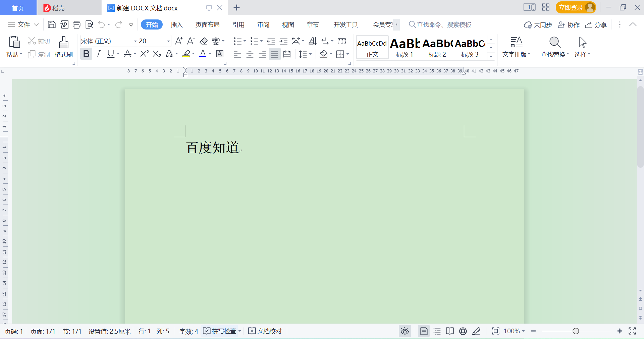
Task: Click fullscreen icon in status bar
Action: point(632,331)
